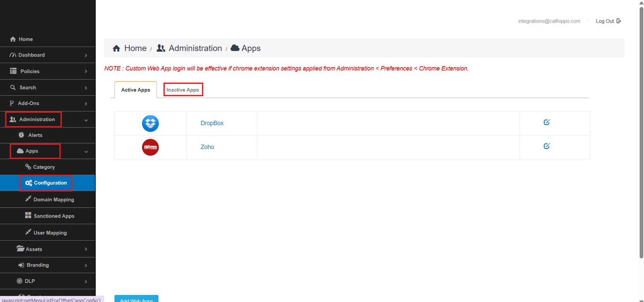Click the Alerts badge icon

tap(21, 135)
